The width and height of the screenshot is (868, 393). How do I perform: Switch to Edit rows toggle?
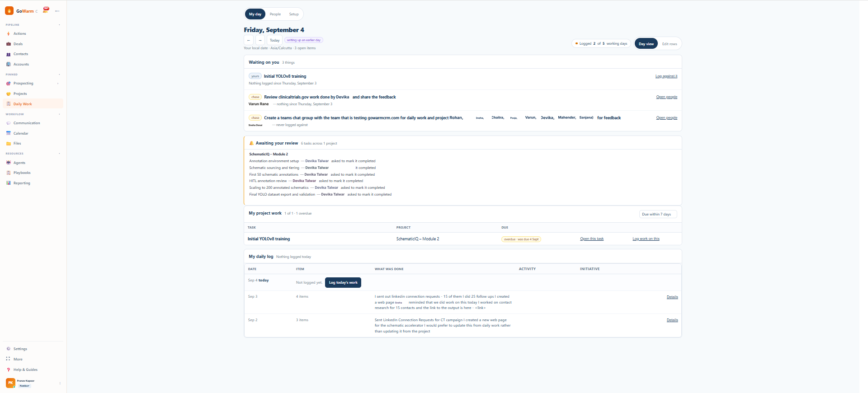pos(670,44)
